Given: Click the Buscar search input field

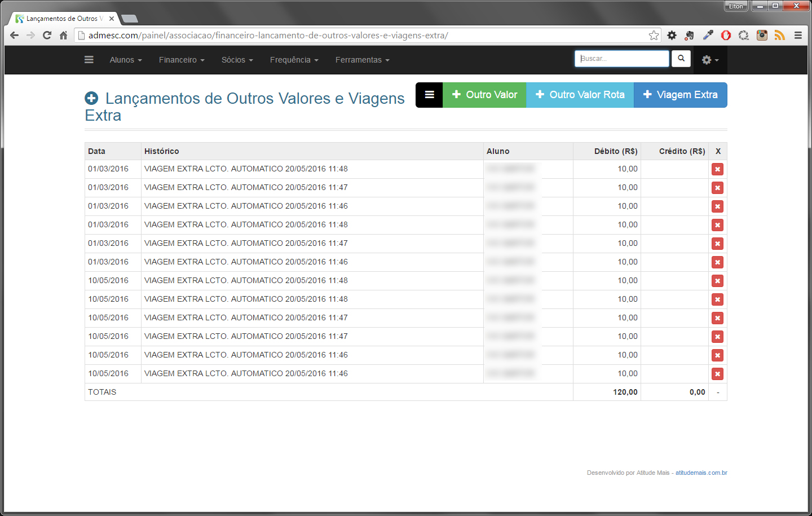Looking at the screenshot, I should point(621,59).
